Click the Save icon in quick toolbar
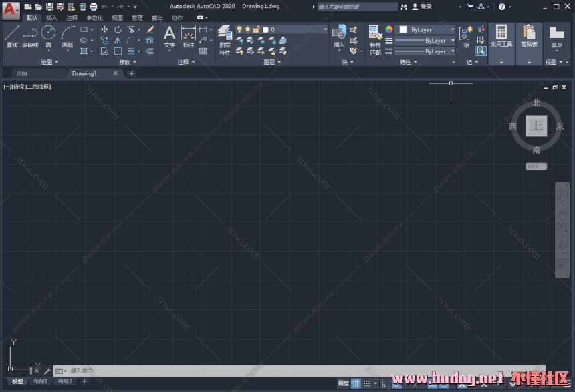This screenshot has height=392, width=575. [x=49, y=7]
